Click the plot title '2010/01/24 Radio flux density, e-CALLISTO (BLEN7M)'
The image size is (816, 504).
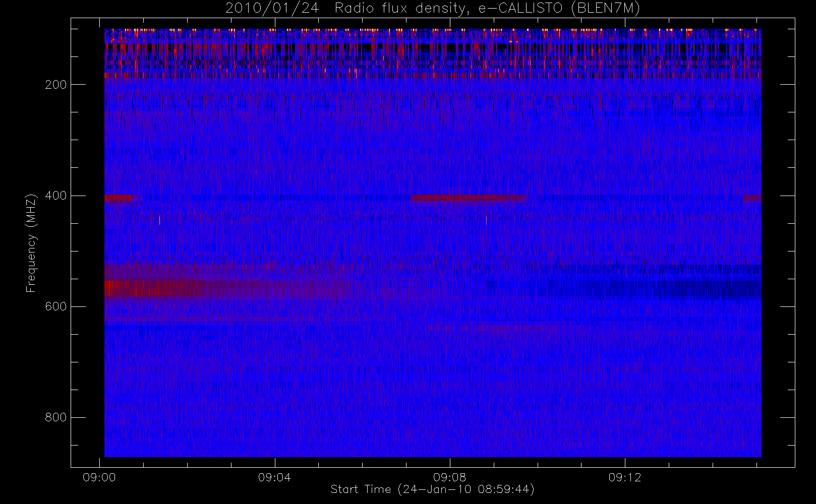pos(433,9)
